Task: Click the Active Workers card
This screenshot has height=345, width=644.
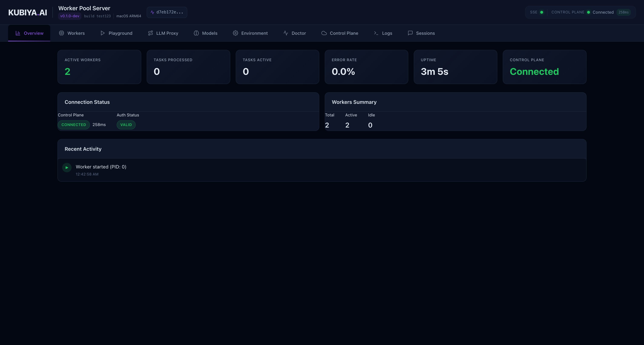Action: coord(99,67)
